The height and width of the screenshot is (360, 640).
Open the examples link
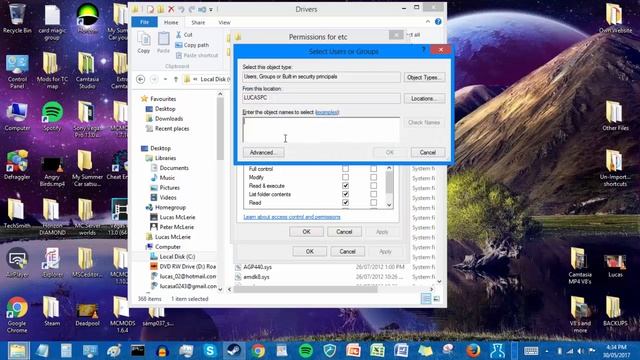click(x=327, y=112)
